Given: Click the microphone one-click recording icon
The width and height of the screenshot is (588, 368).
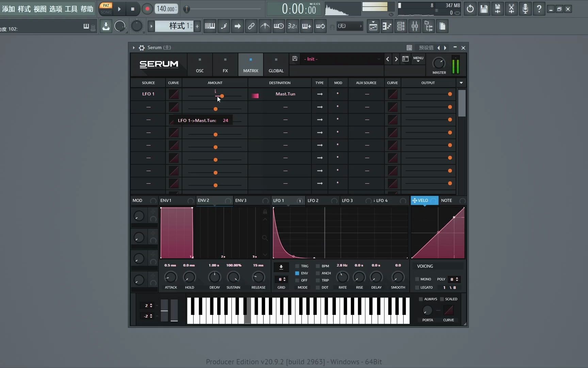Looking at the screenshot, I should coord(525,9).
